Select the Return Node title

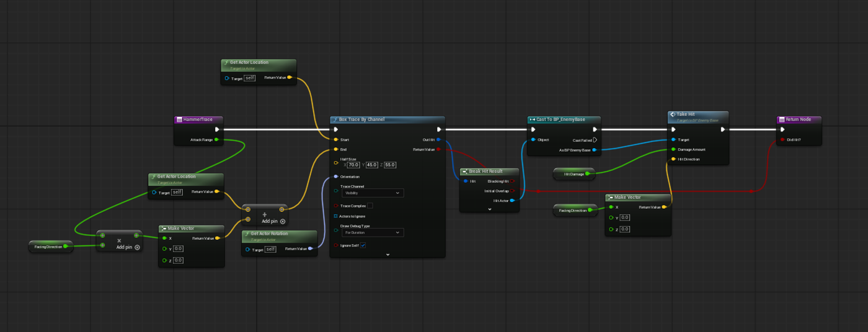click(799, 119)
